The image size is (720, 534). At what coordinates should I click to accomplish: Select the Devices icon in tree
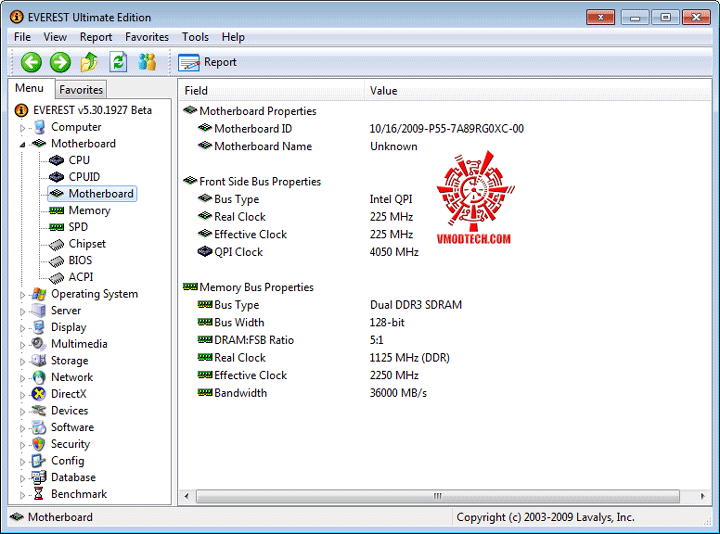tap(39, 410)
